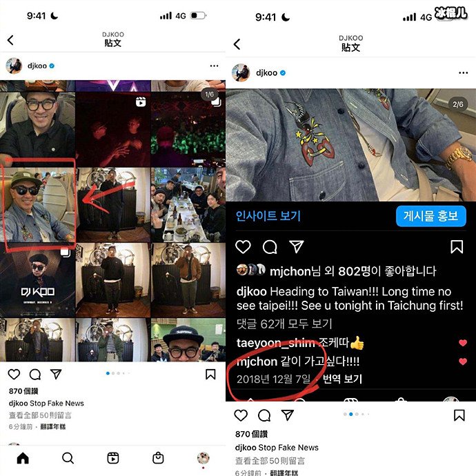
Task: Open the three-dot options menu on the right post
Action: (x=464, y=73)
